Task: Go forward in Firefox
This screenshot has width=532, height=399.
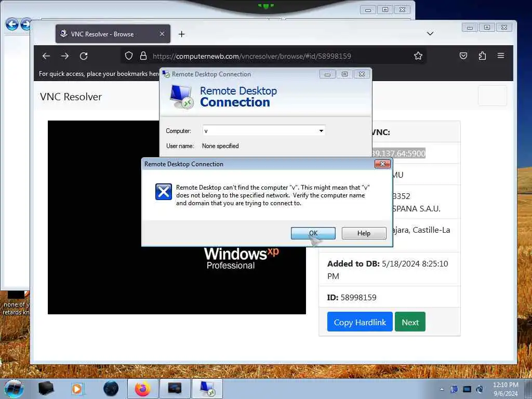Action: (x=65, y=56)
